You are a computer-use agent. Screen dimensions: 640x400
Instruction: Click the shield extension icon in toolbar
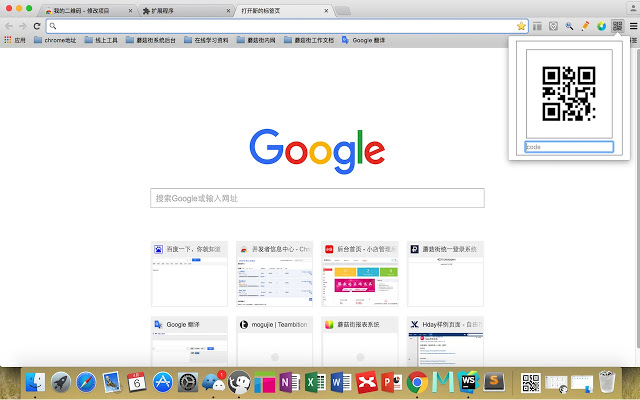click(553, 27)
